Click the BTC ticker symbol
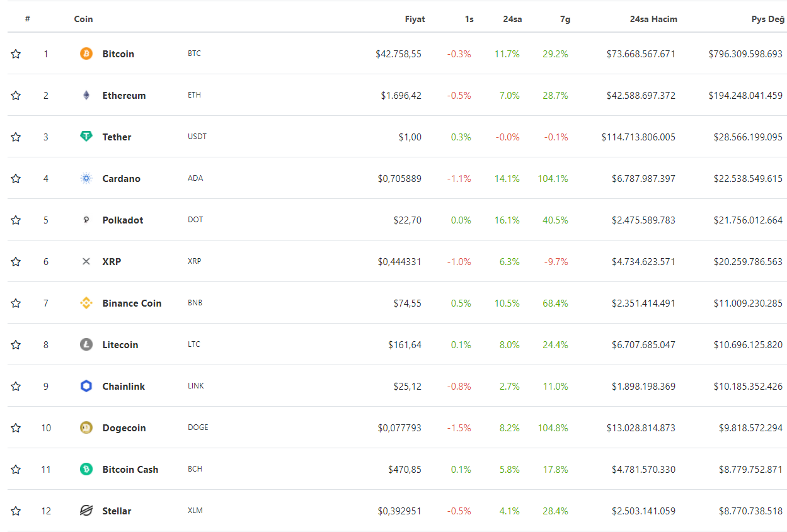Image resolution: width=787 pixels, height=532 pixels. 194,54
